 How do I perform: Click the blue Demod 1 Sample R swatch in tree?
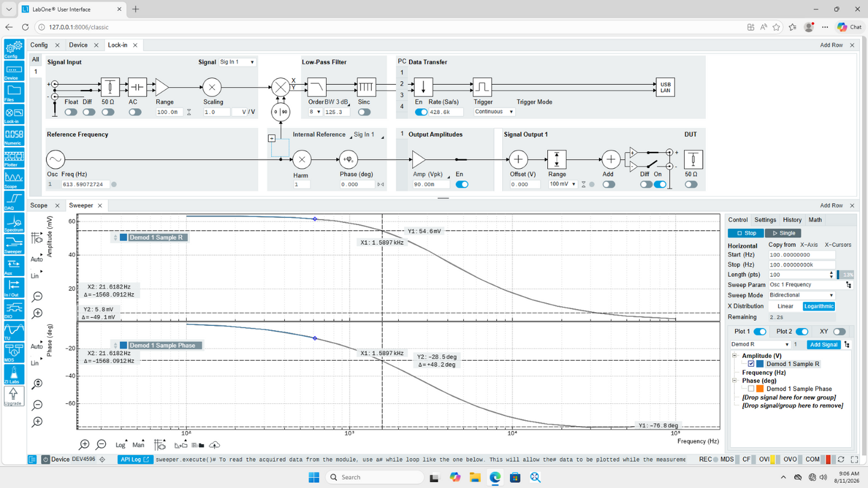[x=760, y=364]
